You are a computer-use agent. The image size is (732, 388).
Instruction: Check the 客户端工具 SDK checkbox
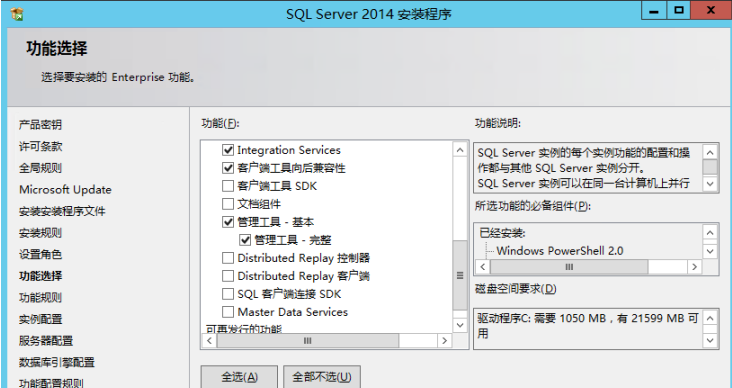[228, 186]
